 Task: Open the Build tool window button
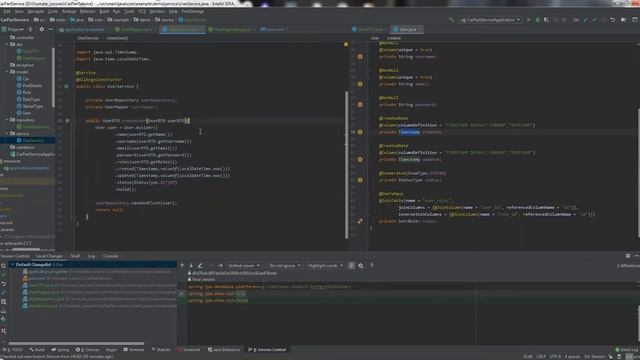pos(37,350)
